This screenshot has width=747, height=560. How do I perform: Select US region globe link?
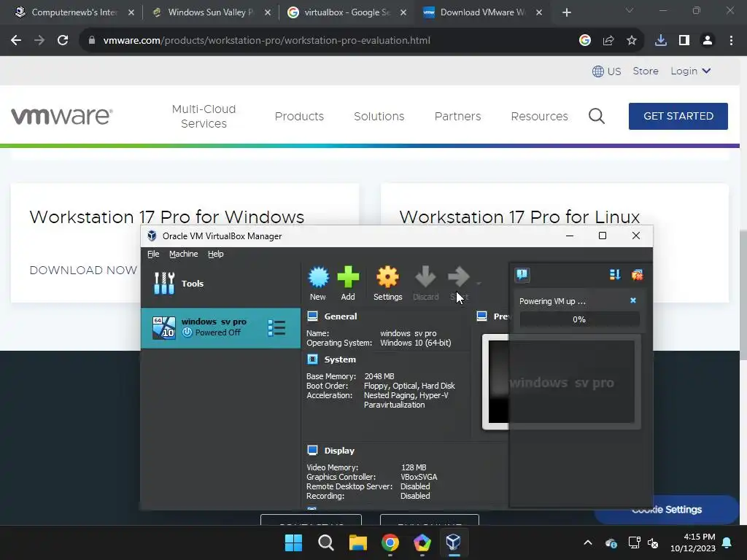click(x=606, y=71)
